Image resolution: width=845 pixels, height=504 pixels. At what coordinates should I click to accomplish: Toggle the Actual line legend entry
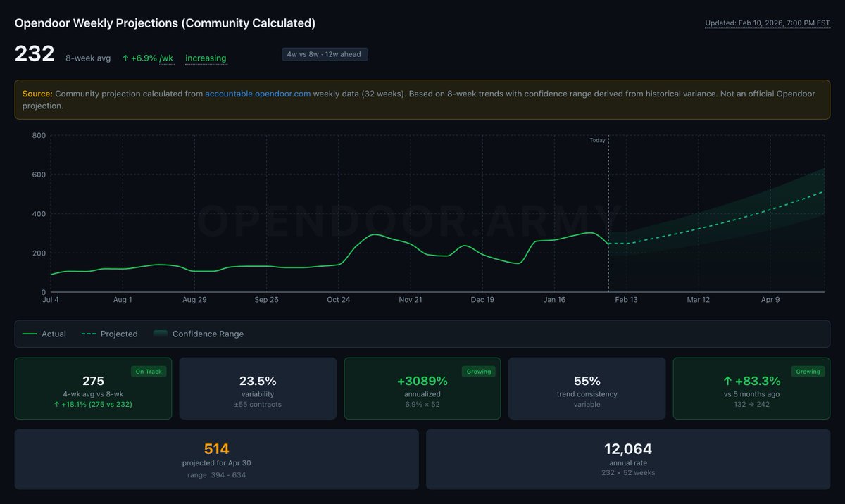[x=44, y=334]
